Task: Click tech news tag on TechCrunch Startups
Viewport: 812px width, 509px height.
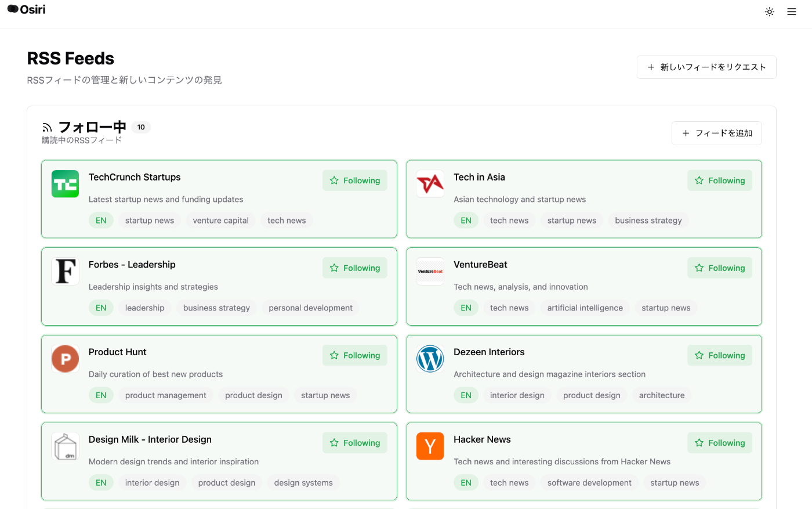Action: pyautogui.click(x=287, y=221)
